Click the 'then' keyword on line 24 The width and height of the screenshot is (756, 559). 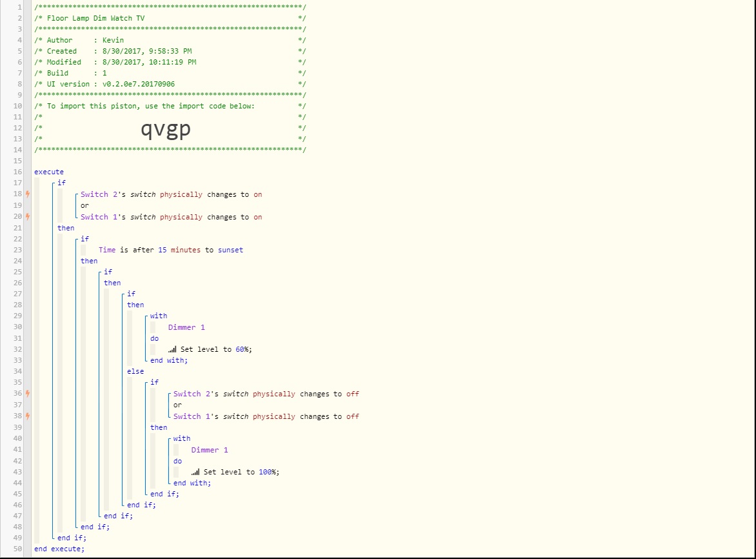coord(89,261)
